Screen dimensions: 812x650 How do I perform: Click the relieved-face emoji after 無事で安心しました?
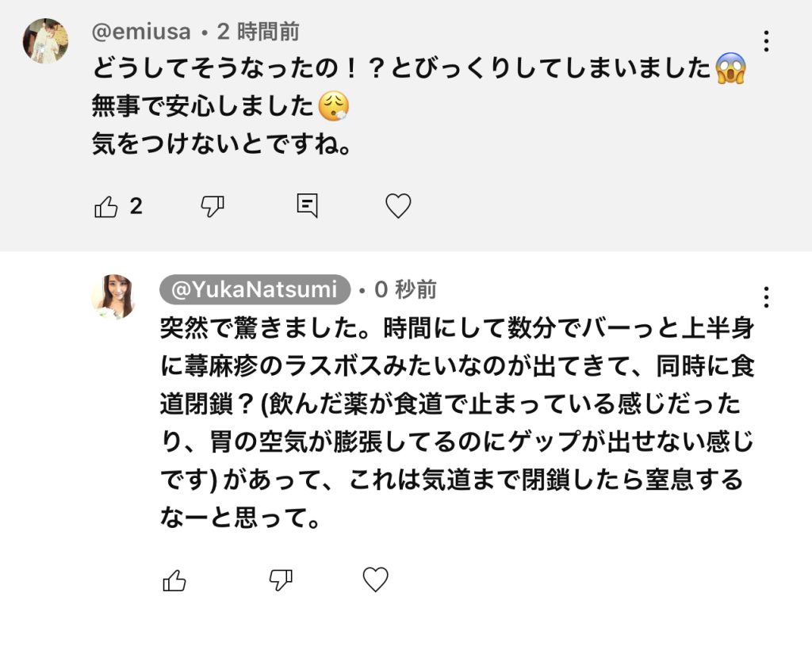pyautogui.click(x=334, y=108)
